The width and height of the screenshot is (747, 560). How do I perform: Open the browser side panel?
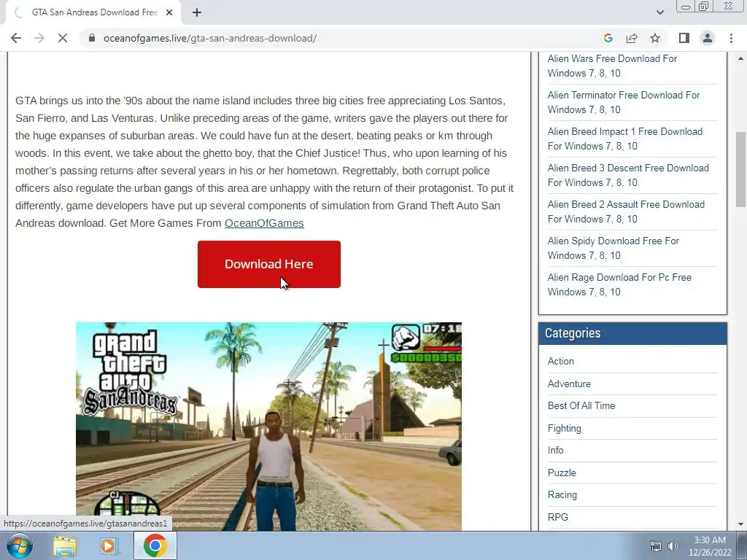pyautogui.click(x=684, y=38)
